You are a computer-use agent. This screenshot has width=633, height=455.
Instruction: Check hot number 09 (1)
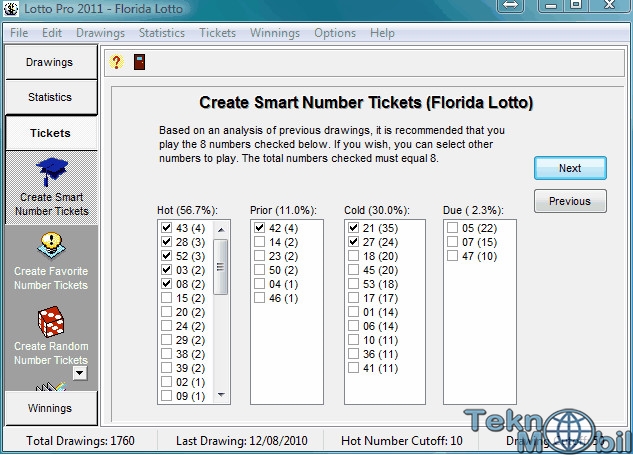pos(166,396)
